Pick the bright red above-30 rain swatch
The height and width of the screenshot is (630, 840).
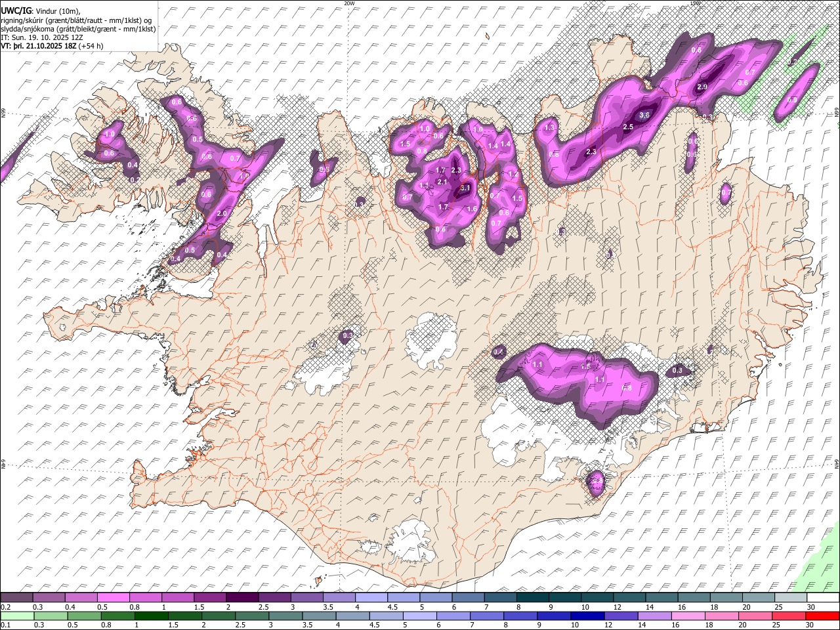tap(824, 616)
